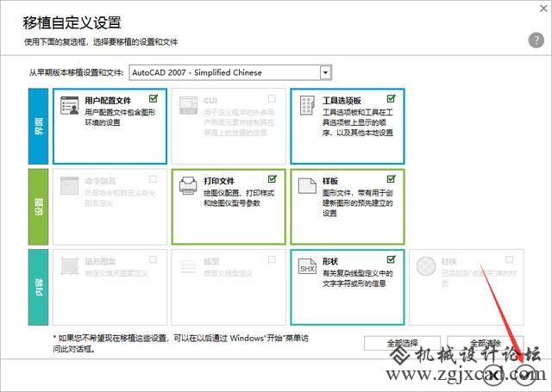Select the 界面 category label
This screenshot has width=552, height=392.
(39, 125)
